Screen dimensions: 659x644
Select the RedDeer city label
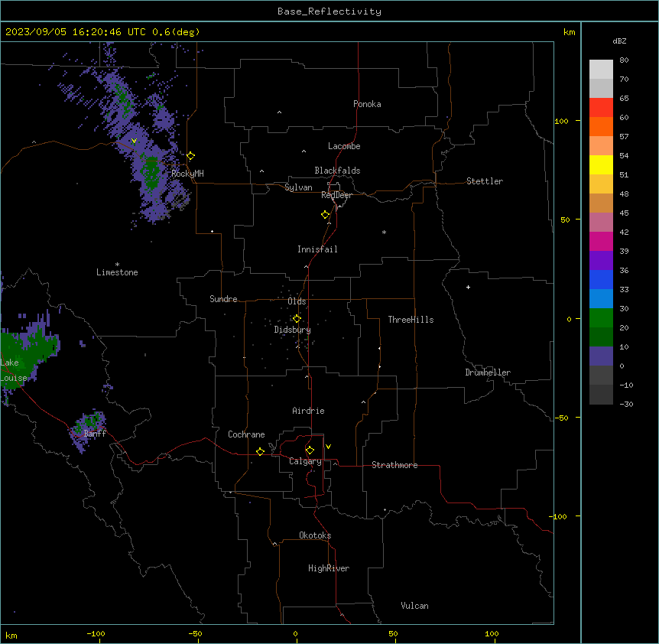coord(336,195)
